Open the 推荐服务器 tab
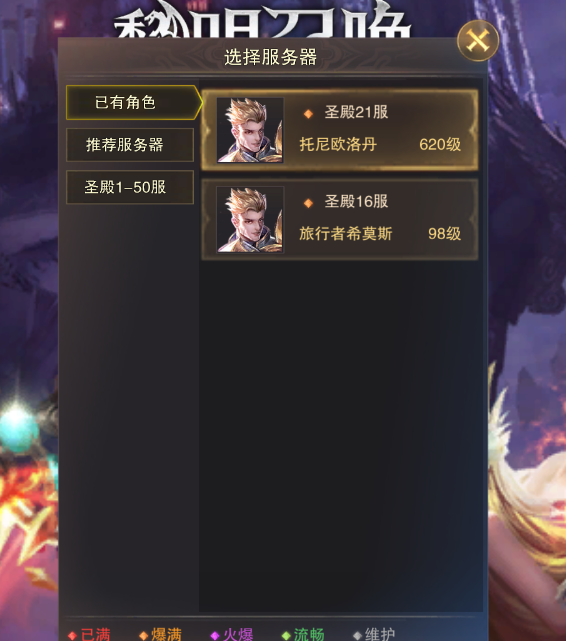 (x=130, y=145)
